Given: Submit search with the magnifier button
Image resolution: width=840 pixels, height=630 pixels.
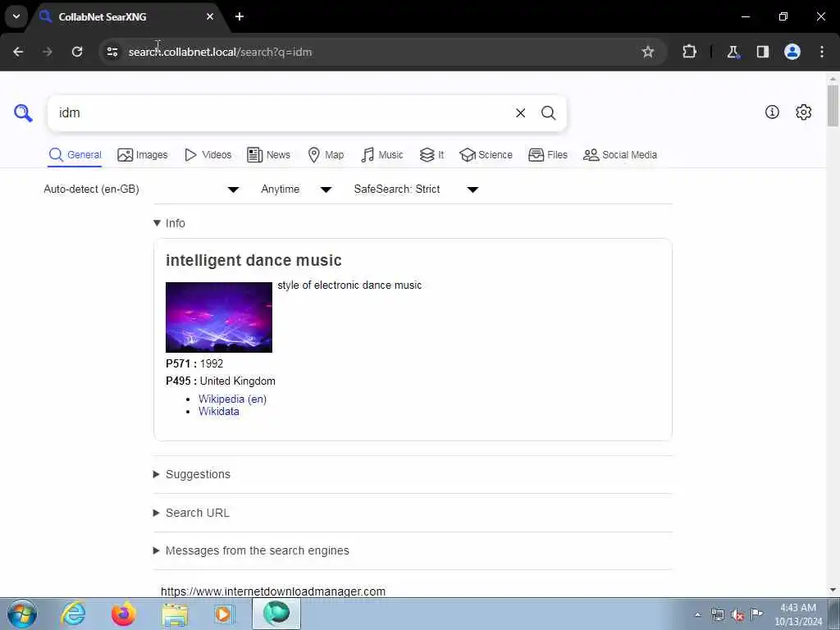Looking at the screenshot, I should pos(548,113).
